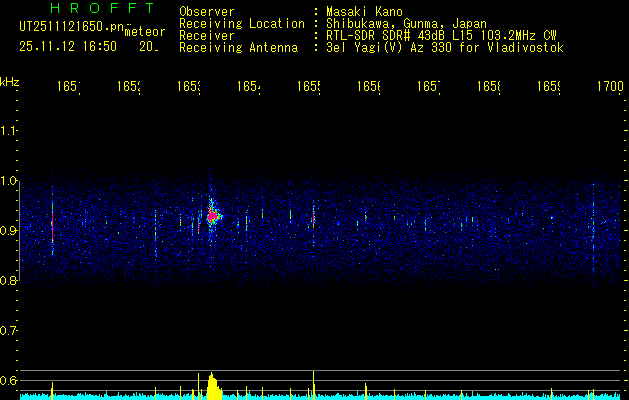Click the word meteor in the header
629x400 pixels.
pos(145,32)
